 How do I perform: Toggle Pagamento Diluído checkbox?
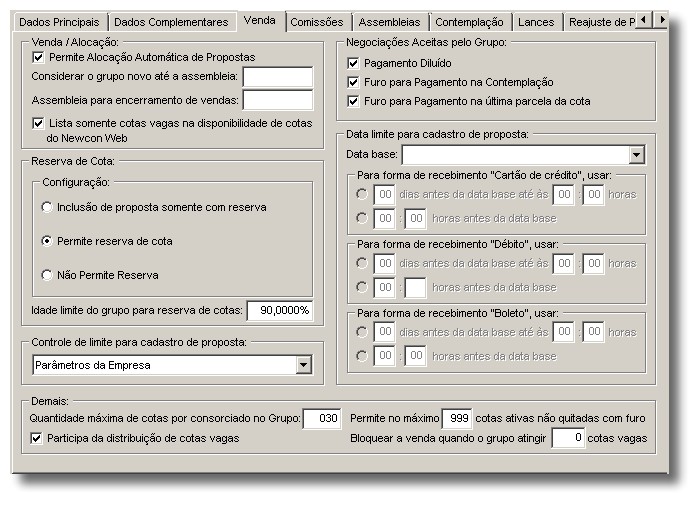tap(353, 63)
